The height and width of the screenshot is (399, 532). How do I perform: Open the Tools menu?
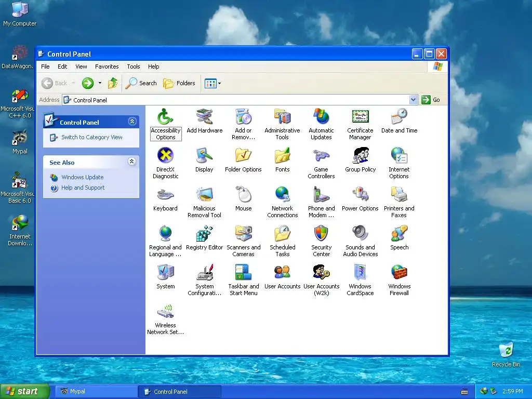[134, 66]
